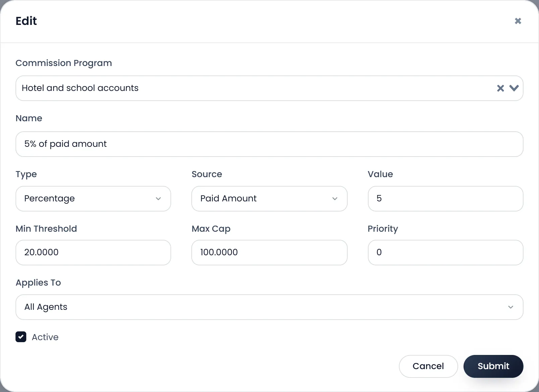Click the 'Edit' dialog title
The image size is (539, 392).
pyautogui.click(x=26, y=21)
